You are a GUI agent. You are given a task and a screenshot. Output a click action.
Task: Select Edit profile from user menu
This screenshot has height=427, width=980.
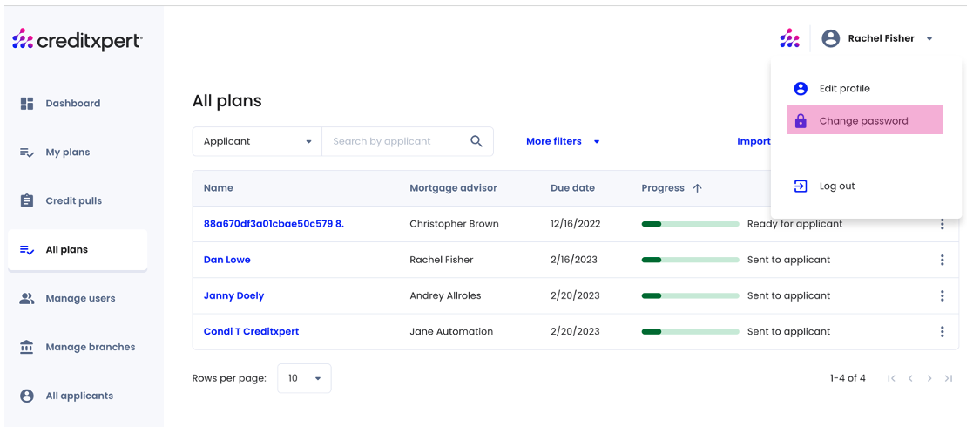coord(865,88)
